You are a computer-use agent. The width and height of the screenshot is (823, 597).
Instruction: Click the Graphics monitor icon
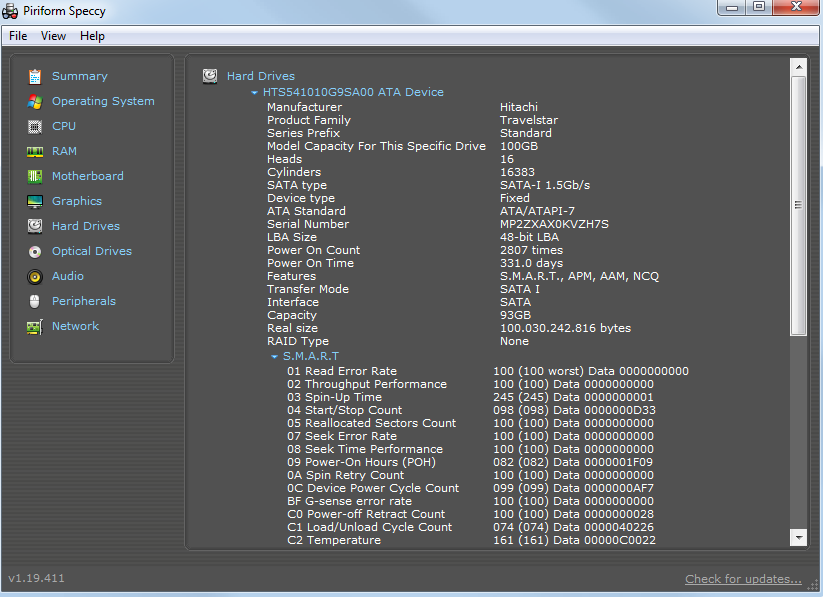(35, 202)
